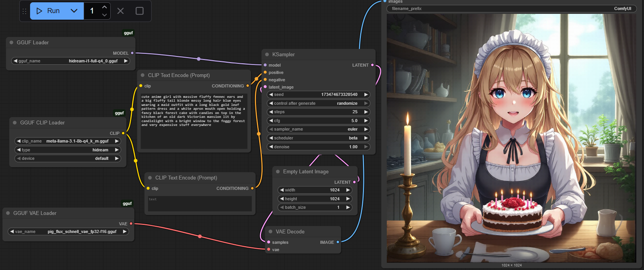Collapse the KSampler node via its dot
The height and width of the screenshot is (270, 644).
point(267,55)
